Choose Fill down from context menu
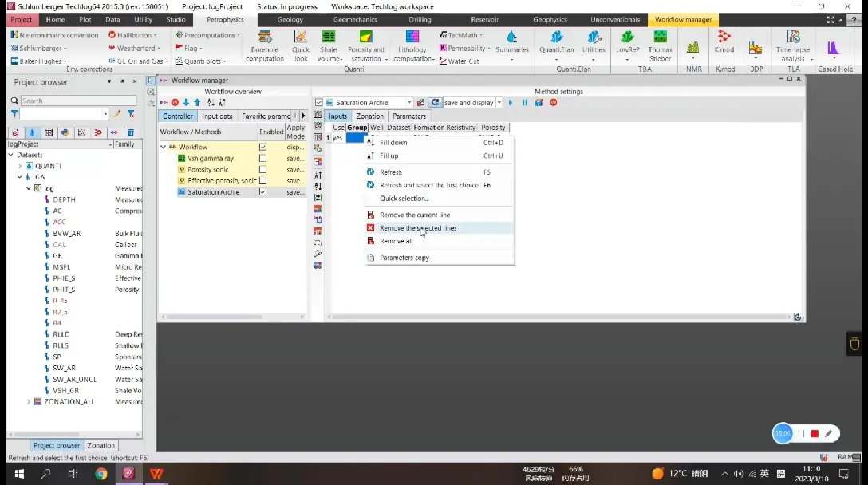 pyautogui.click(x=440, y=142)
